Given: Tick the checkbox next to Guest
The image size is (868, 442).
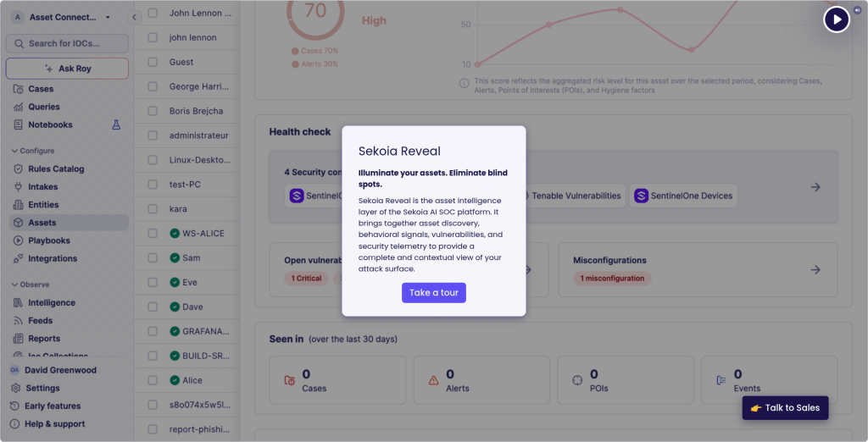Looking at the screenshot, I should 153,62.
